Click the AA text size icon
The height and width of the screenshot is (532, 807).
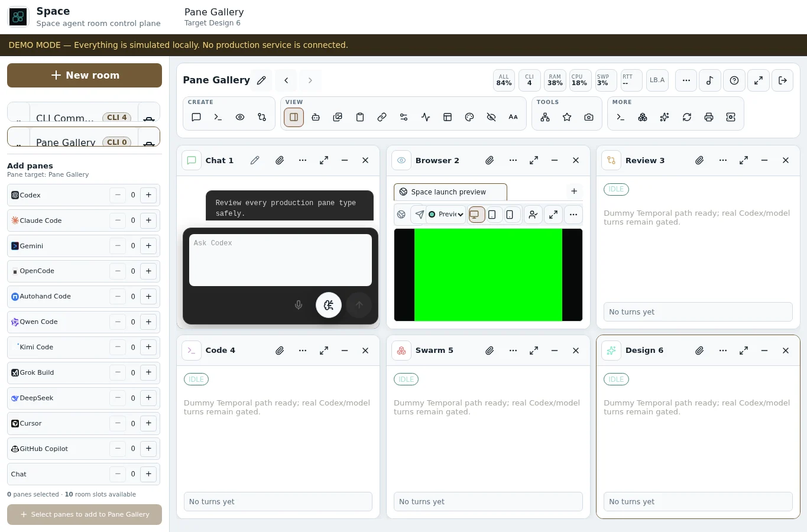(513, 117)
